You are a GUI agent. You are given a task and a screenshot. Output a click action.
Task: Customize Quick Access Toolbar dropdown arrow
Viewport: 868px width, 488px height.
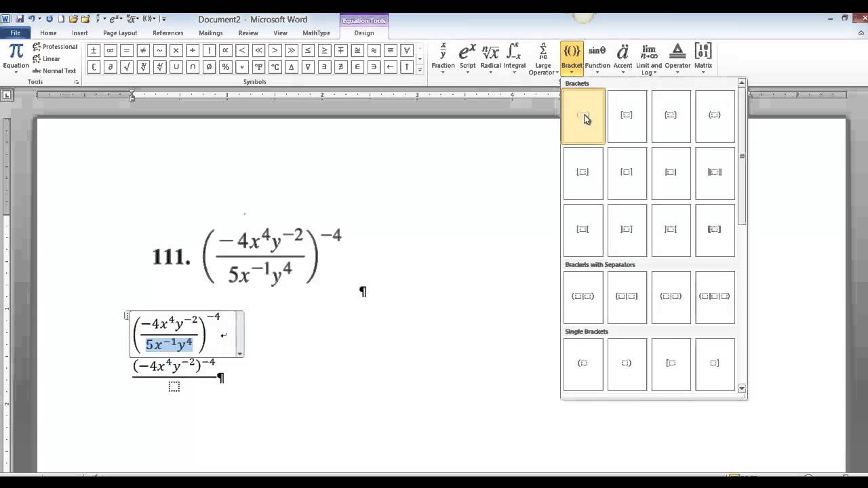click(164, 19)
